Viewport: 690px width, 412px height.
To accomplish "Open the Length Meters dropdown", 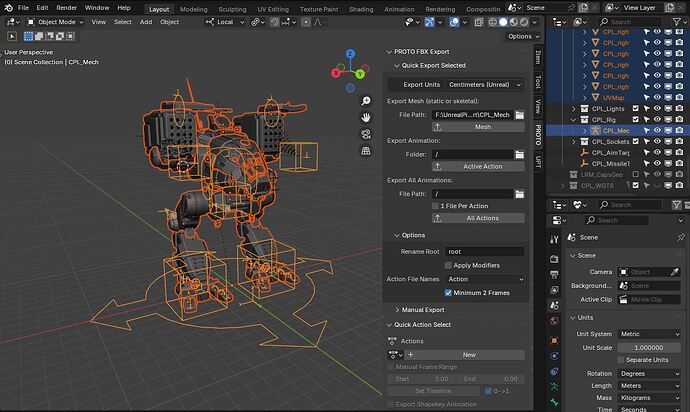I will coord(650,386).
